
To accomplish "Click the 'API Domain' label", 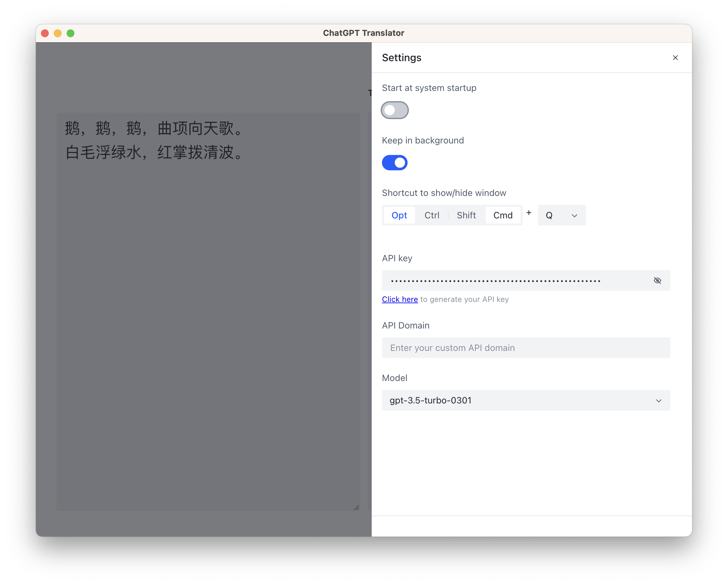I will [x=406, y=326].
